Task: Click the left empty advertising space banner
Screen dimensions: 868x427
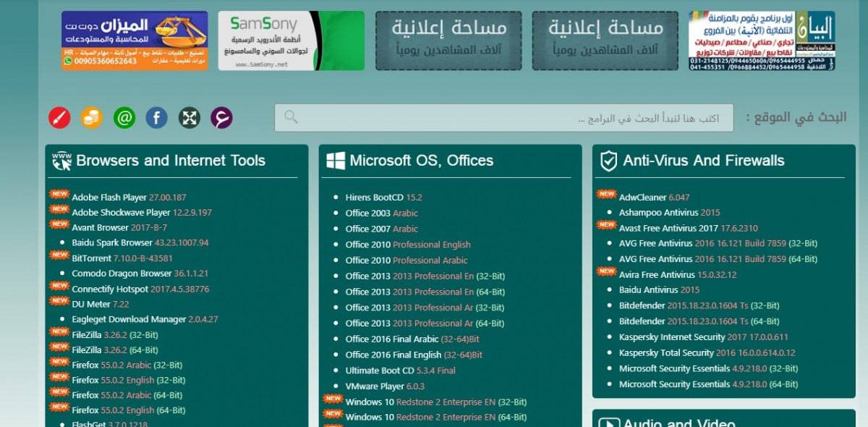Action: pos(448,41)
